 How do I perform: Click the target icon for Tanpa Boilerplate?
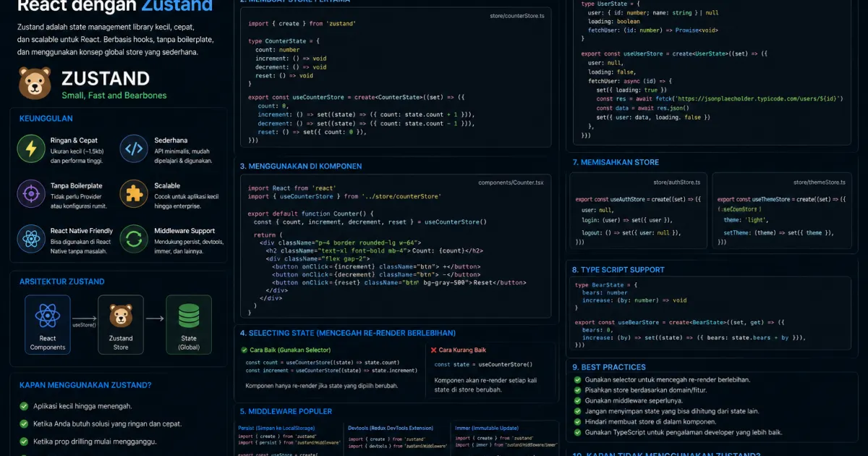[x=31, y=193]
